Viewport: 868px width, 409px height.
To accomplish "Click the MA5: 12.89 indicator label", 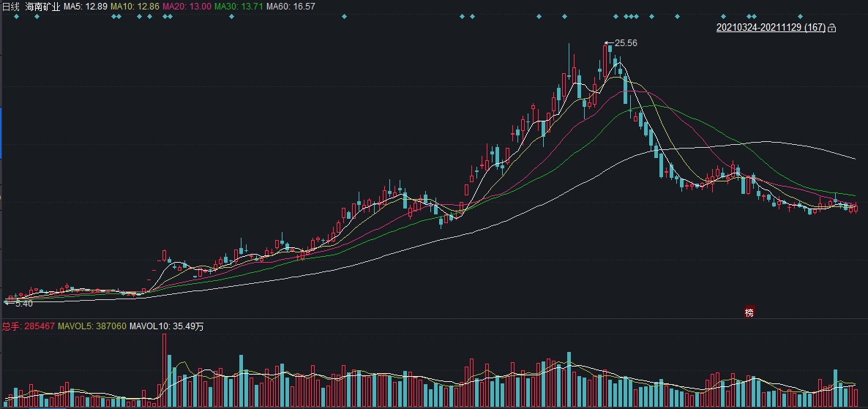I will (85, 7).
